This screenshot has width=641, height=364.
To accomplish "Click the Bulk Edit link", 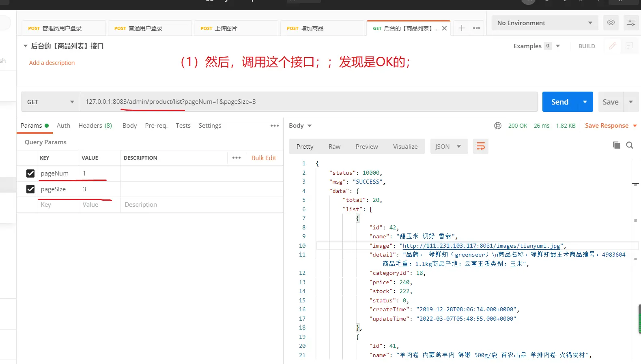I will coord(264,158).
